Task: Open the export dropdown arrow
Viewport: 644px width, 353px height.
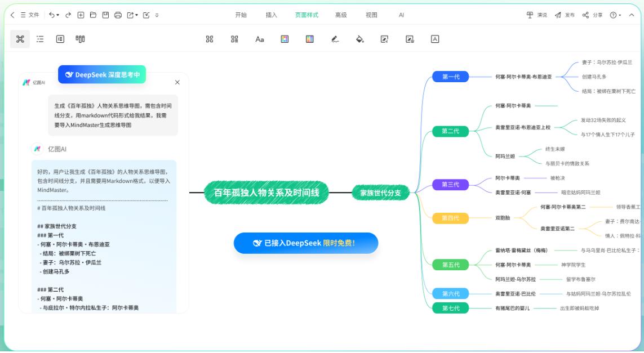Action: tap(137, 16)
